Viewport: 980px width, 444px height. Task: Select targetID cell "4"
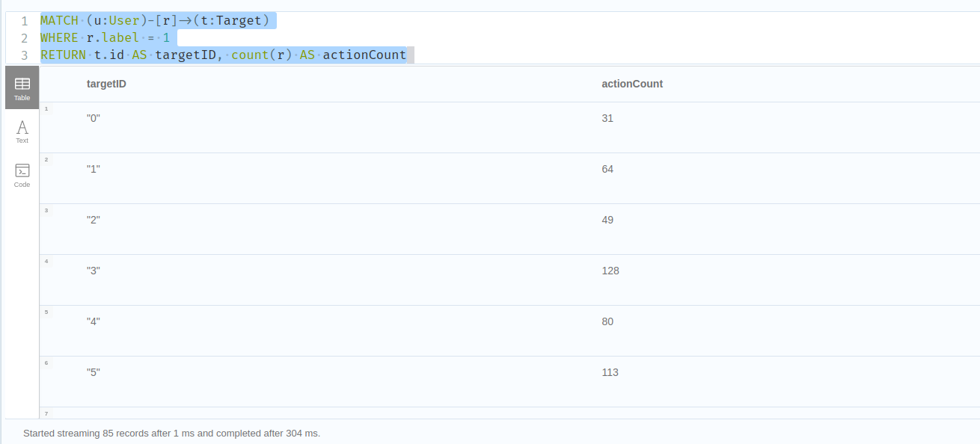pos(94,321)
